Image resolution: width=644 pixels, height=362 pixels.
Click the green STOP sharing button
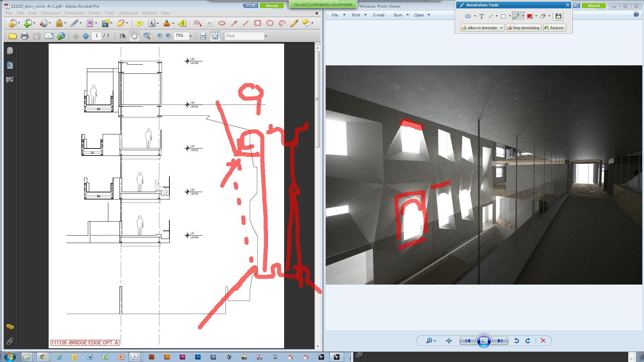click(251, 6)
